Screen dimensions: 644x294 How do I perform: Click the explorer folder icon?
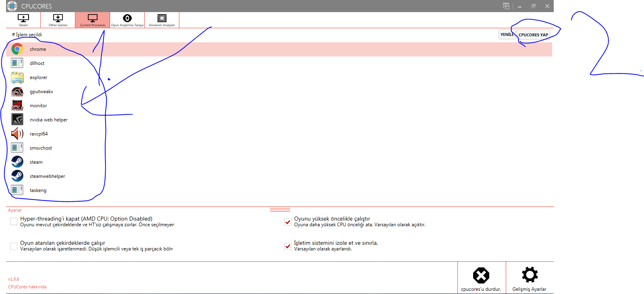17,77
